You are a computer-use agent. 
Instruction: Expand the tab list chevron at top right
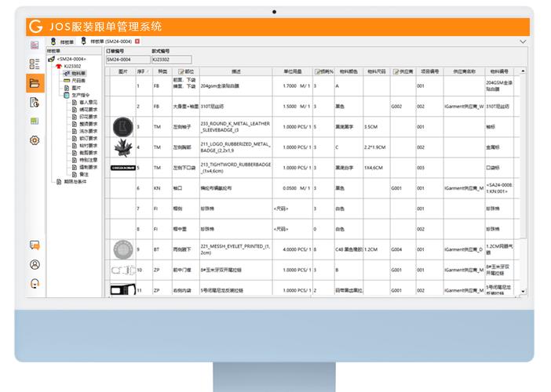tap(523, 41)
